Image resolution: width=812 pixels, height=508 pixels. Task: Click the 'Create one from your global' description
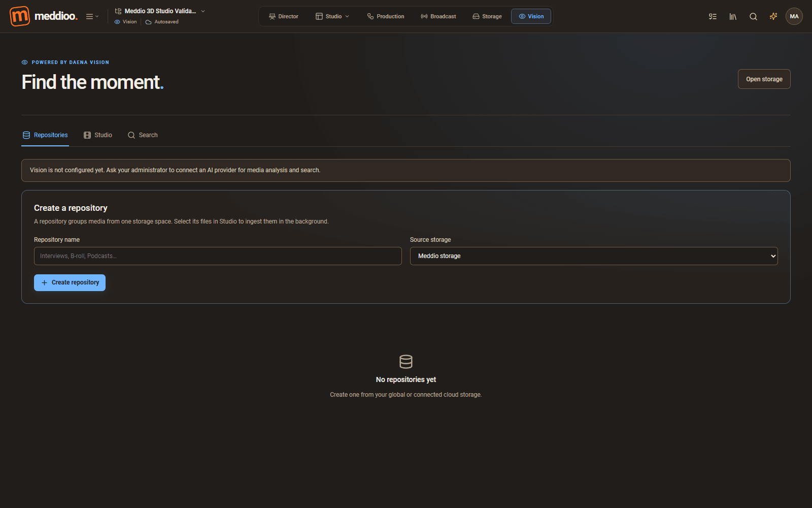point(406,395)
